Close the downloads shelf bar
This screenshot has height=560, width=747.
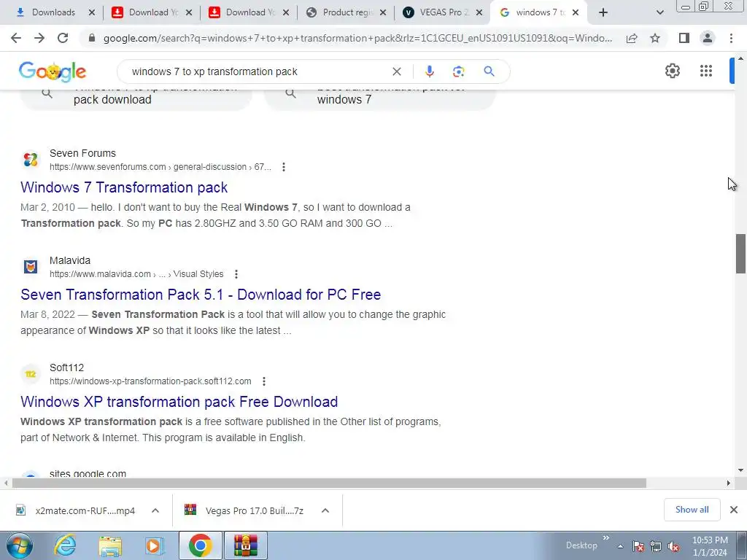point(734,510)
